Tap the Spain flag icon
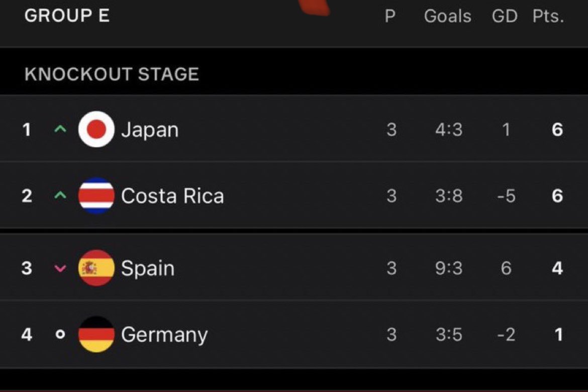 (96, 268)
